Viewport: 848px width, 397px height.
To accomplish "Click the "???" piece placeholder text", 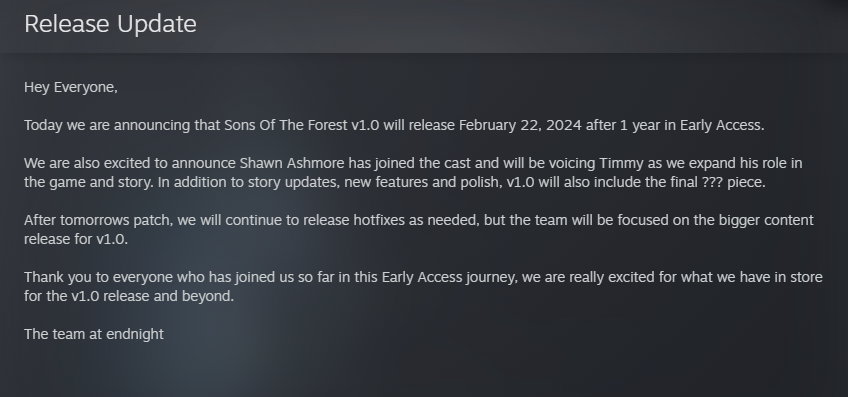I will (x=712, y=182).
